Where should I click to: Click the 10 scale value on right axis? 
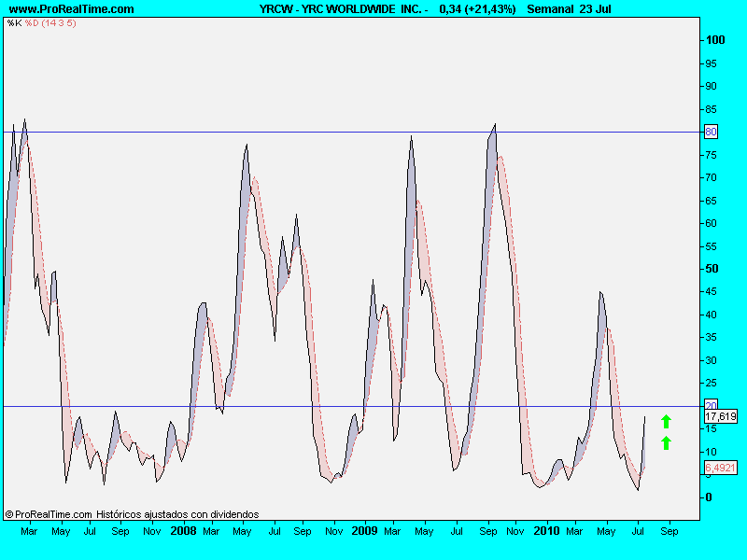[x=711, y=452]
